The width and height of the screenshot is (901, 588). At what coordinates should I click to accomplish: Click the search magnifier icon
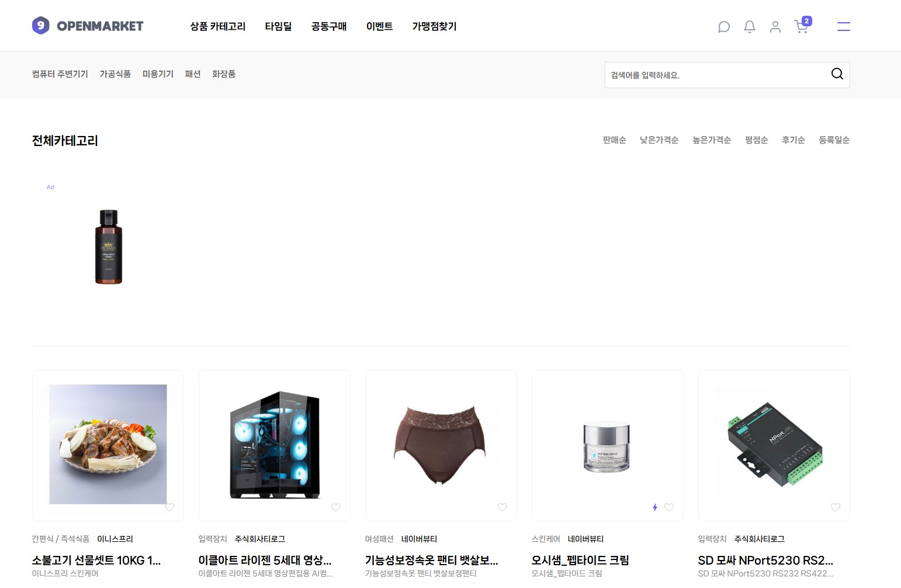tap(837, 74)
